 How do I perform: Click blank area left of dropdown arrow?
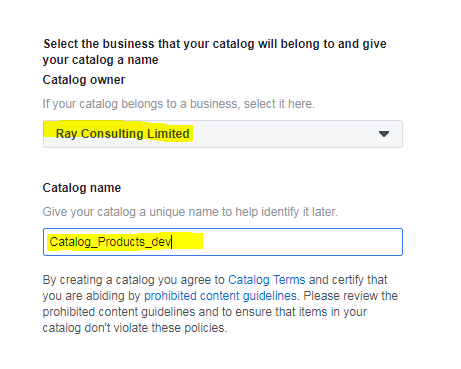point(283,134)
